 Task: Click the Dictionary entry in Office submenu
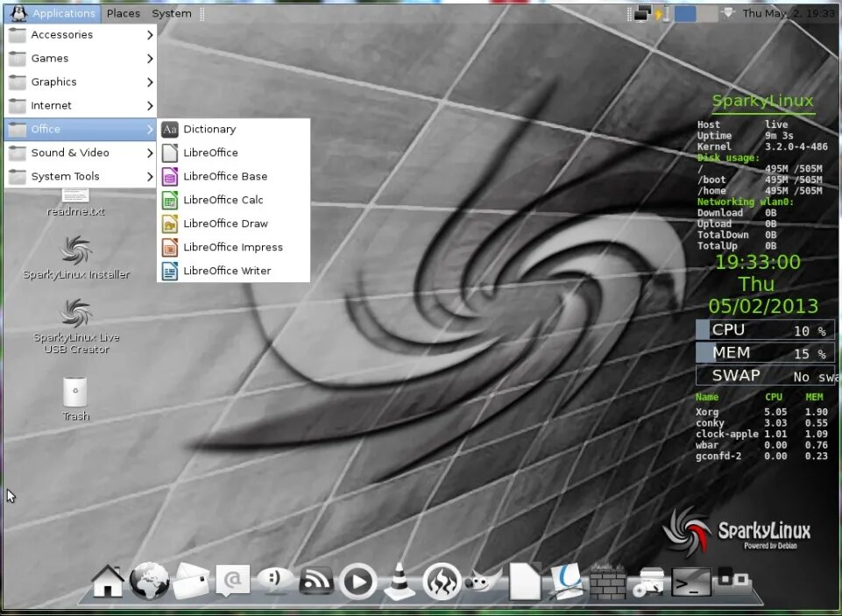click(234, 129)
